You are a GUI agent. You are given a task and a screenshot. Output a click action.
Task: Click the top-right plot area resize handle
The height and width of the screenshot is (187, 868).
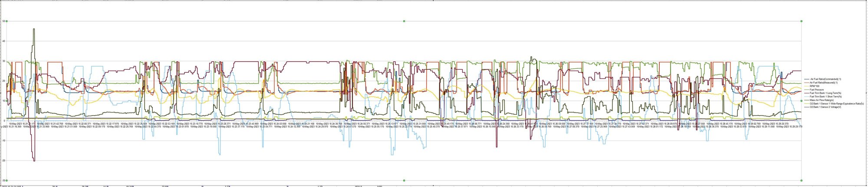pyautogui.click(x=801, y=21)
